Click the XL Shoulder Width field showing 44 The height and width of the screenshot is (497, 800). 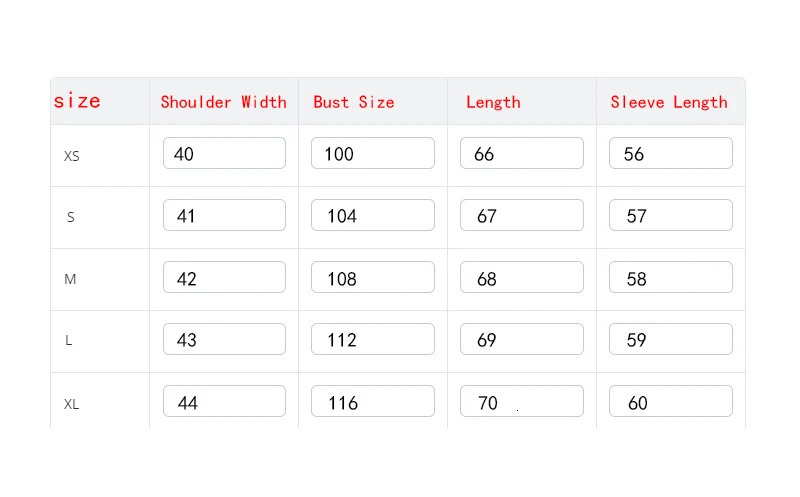point(224,401)
